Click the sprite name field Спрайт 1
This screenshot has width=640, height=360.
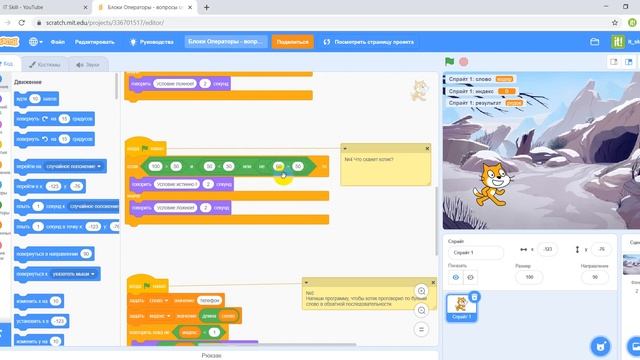476,253
